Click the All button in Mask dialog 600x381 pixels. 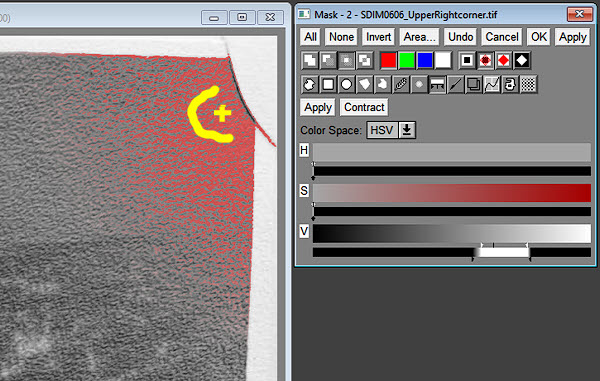point(311,37)
